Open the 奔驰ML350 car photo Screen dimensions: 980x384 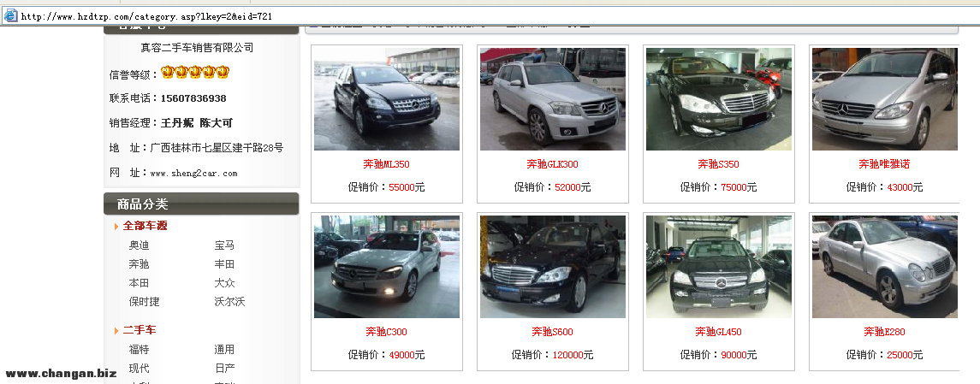pos(387,99)
